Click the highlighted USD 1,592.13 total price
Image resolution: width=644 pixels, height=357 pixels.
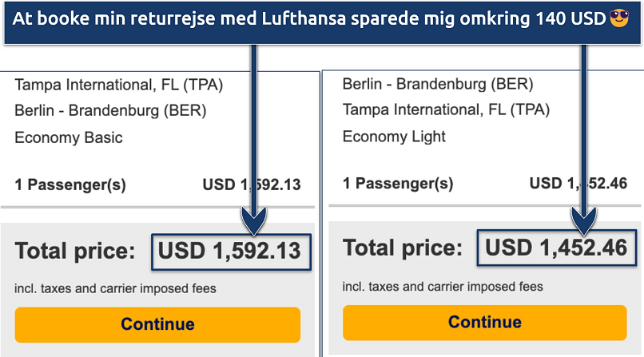point(229,252)
